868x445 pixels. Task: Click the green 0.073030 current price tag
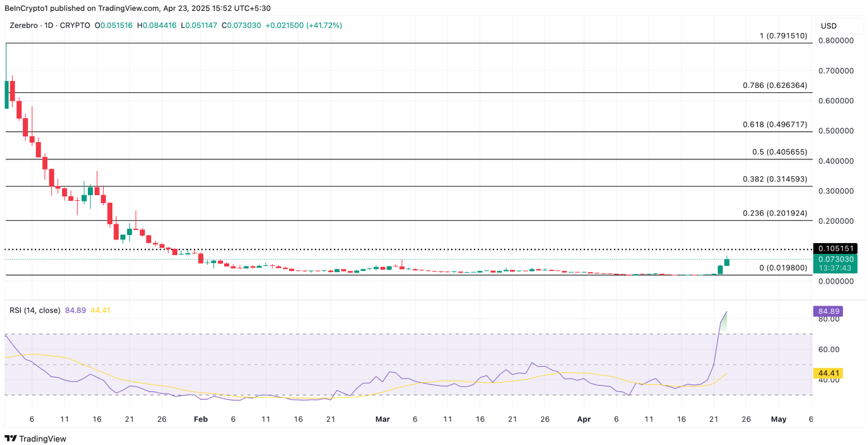(x=836, y=259)
